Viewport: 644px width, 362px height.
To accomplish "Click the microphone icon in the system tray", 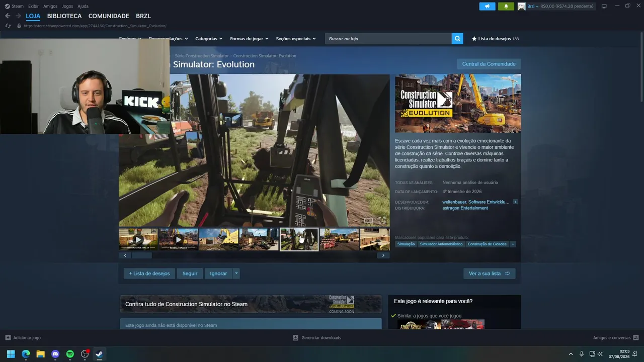I will coord(582,354).
